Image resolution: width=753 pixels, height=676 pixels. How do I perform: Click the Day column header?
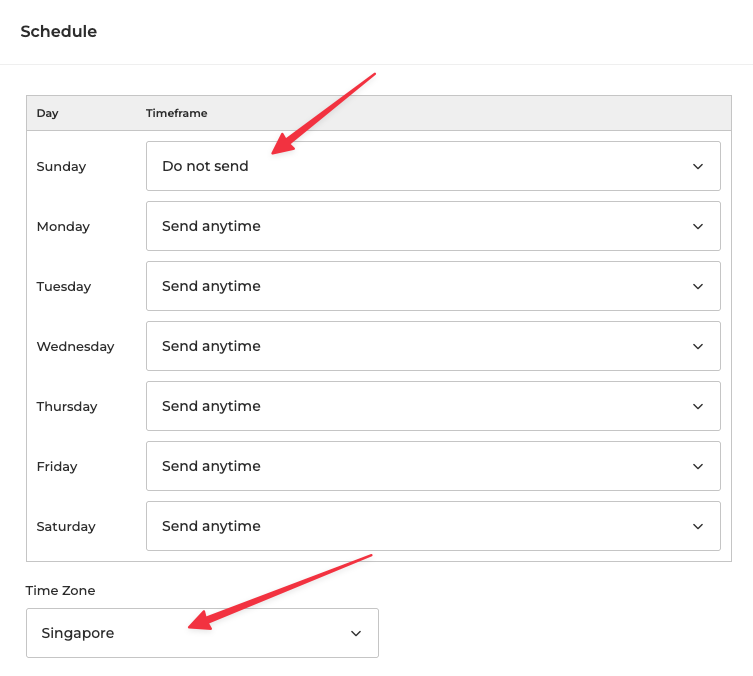point(48,113)
